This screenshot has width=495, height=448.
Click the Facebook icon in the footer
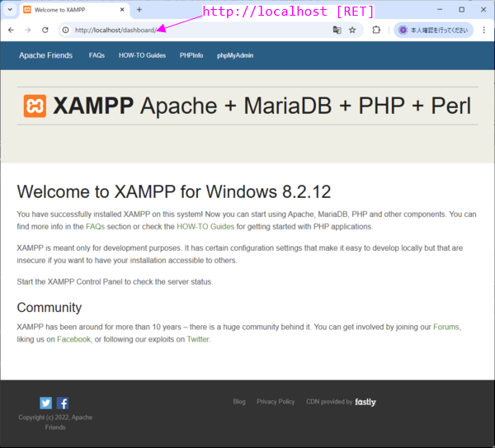point(63,403)
